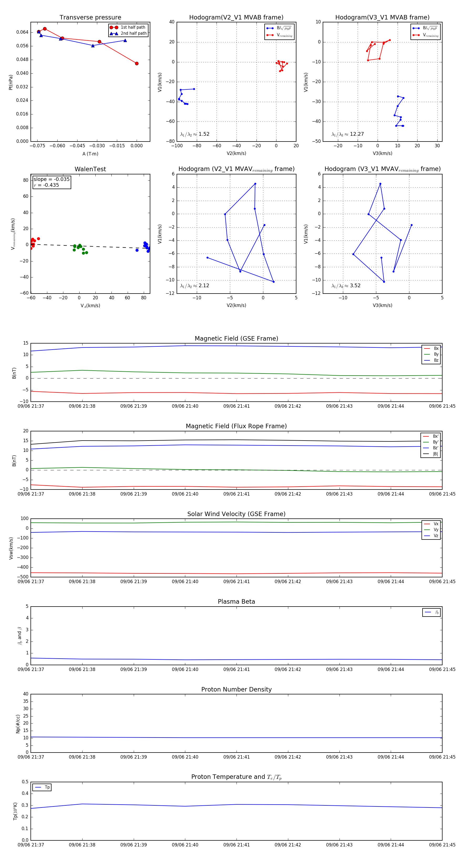This screenshot has height=868, width=473.
Task: Click the '2nd half path' legend entry
Action: click(x=128, y=33)
